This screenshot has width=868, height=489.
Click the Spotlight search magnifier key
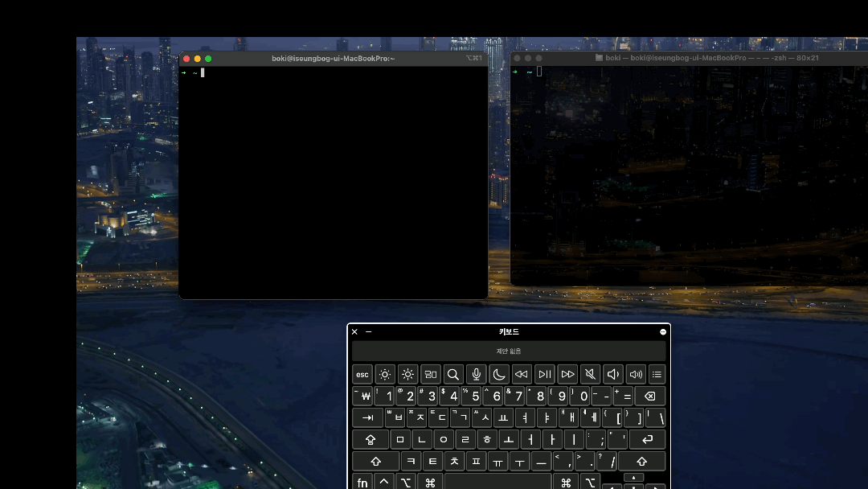tap(452, 374)
